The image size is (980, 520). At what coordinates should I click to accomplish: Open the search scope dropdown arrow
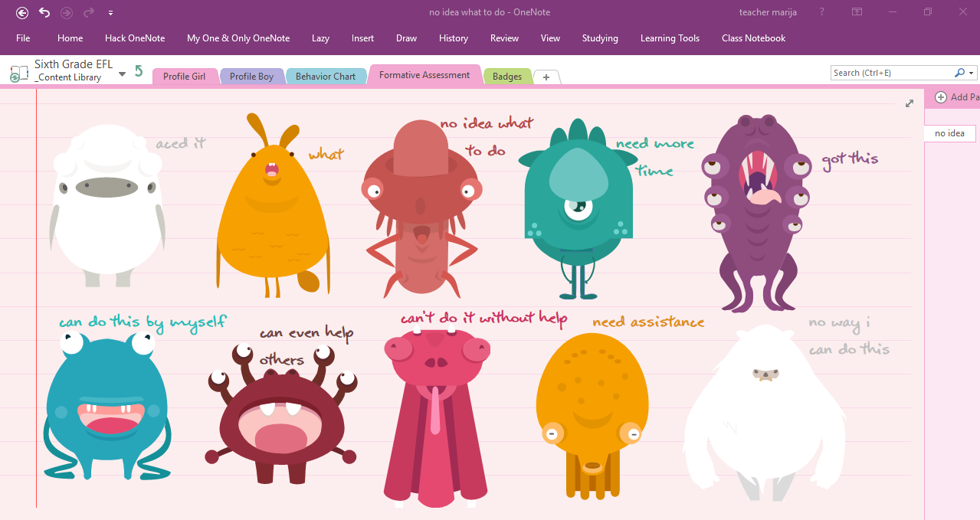[x=972, y=73]
